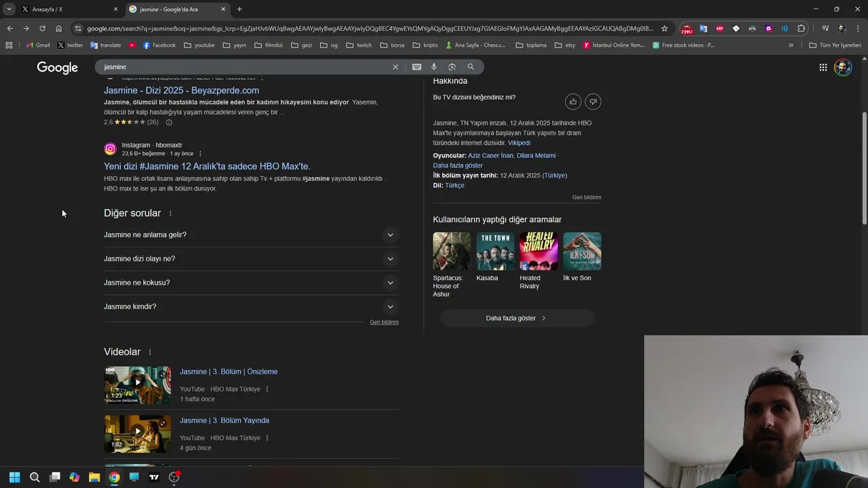The image size is (868, 488).
Task: Open TradingView from the taskbar
Action: 154,477
